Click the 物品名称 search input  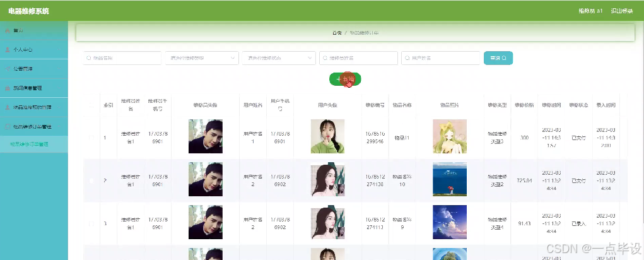[122, 58]
